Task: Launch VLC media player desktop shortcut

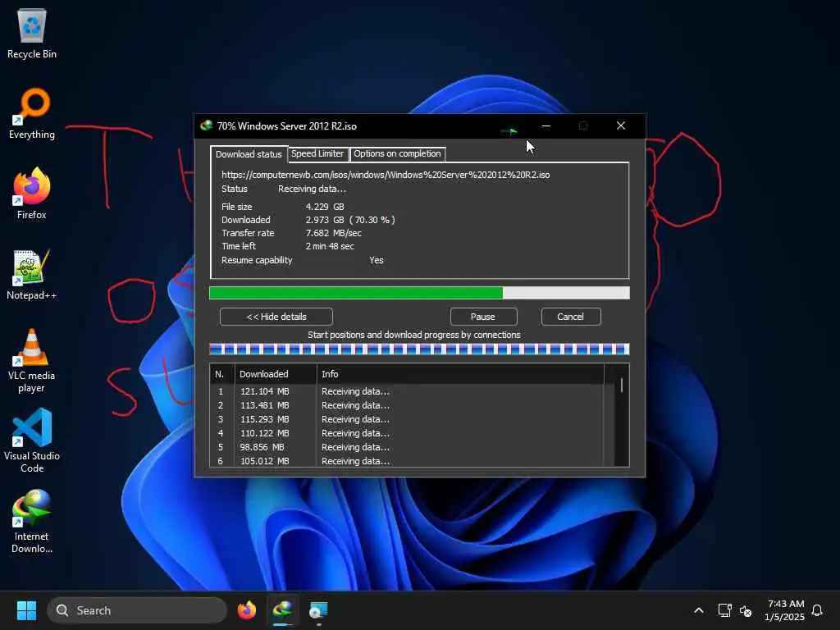Action: [x=32, y=360]
